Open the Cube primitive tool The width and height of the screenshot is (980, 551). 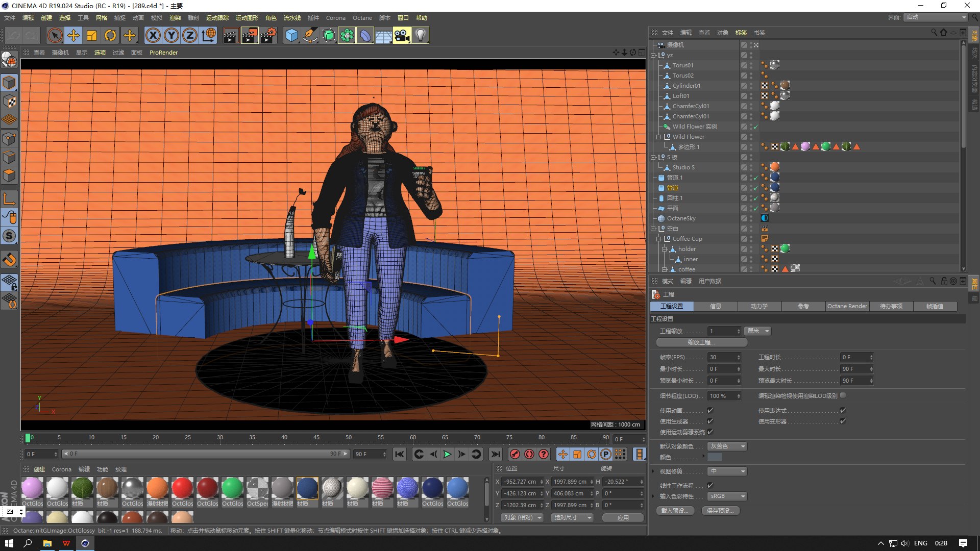tap(291, 35)
